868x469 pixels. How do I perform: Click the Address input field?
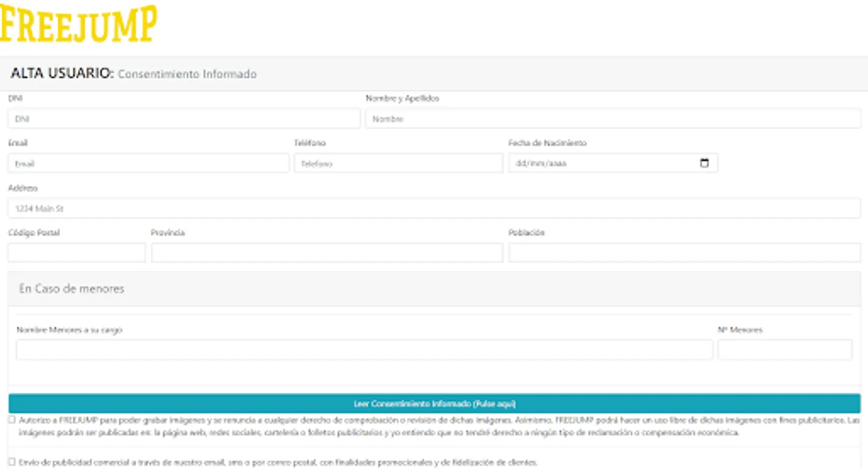tap(435, 208)
